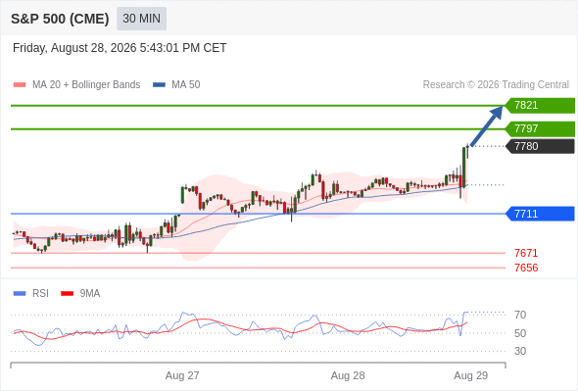Click the black 7780 current price tag
Viewport: 578px width, 392px height.
coord(540,146)
